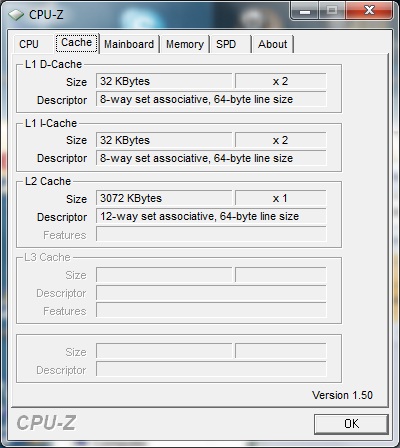Click the L1 I-Cache group label
The image size is (400, 448).
(51, 123)
